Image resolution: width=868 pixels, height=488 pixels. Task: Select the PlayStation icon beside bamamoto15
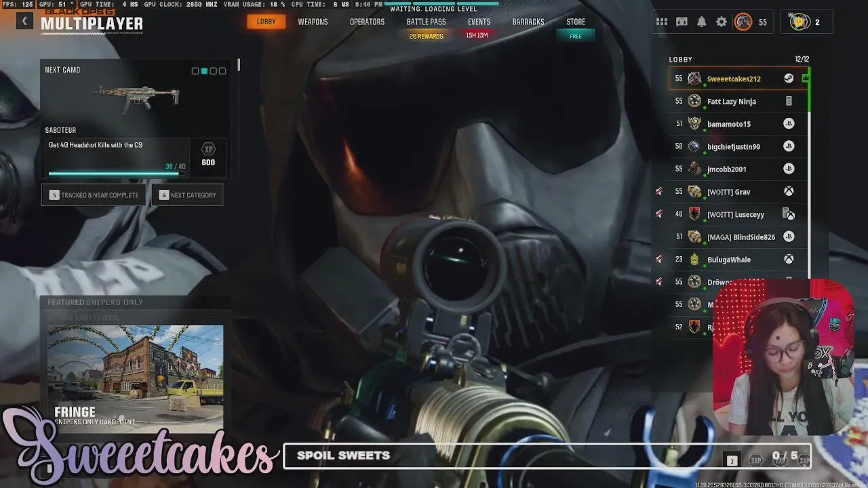[789, 124]
